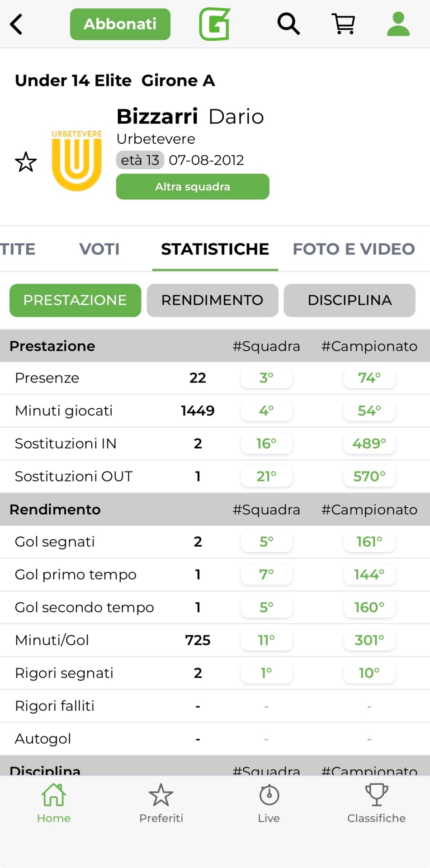Tap the green G logo
430x868 pixels.
tap(215, 24)
